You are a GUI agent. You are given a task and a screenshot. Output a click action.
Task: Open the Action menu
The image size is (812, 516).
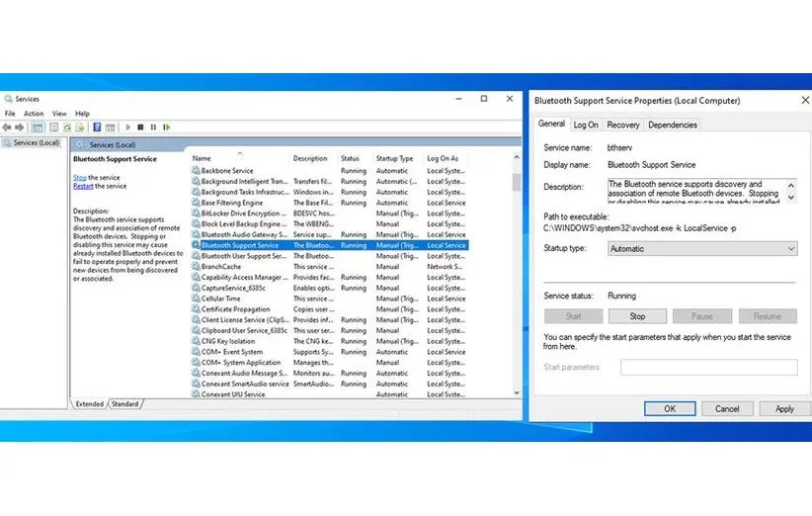[x=34, y=114]
